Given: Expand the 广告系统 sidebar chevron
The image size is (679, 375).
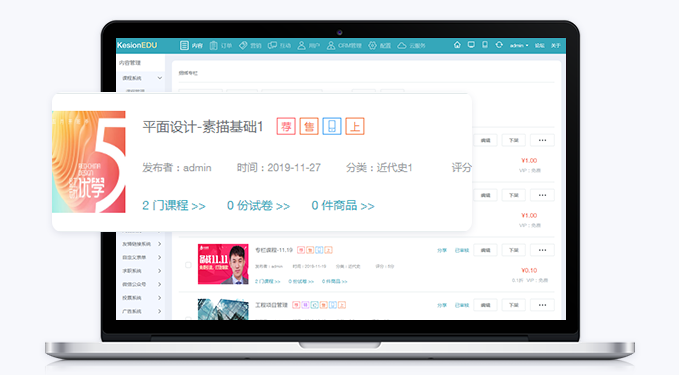Looking at the screenshot, I should [x=160, y=311].
